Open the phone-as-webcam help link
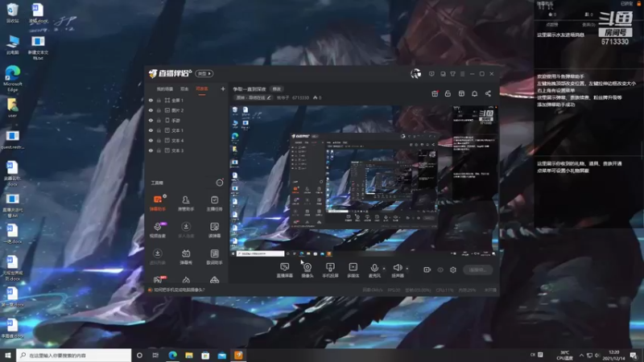Image resolution: width=644 pixels, height=362 pixels. point(179,290)
